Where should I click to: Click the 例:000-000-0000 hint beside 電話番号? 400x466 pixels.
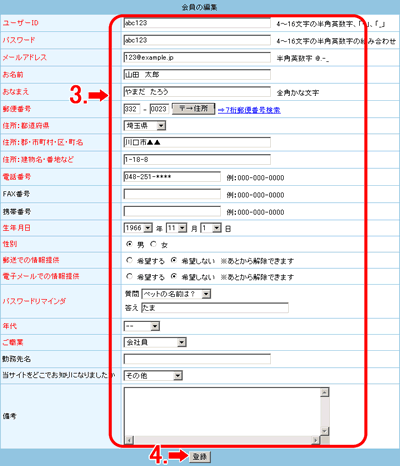(256, 178)
